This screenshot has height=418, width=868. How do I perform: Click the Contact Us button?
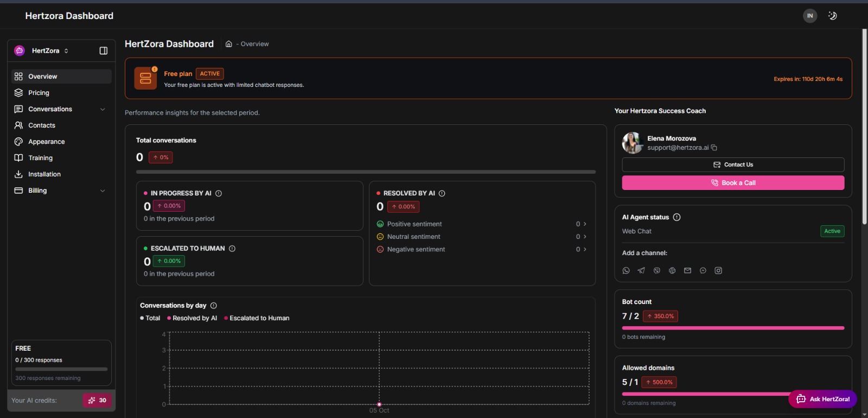[733, 164]
